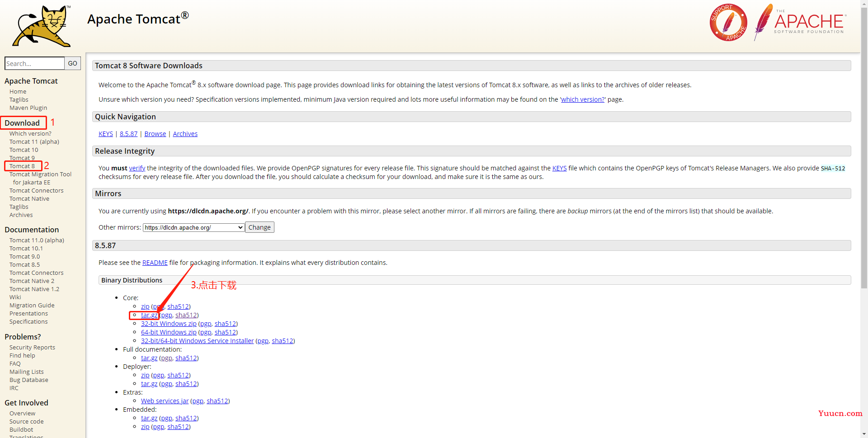Open Presentations sidebar link

pos(28,313)
